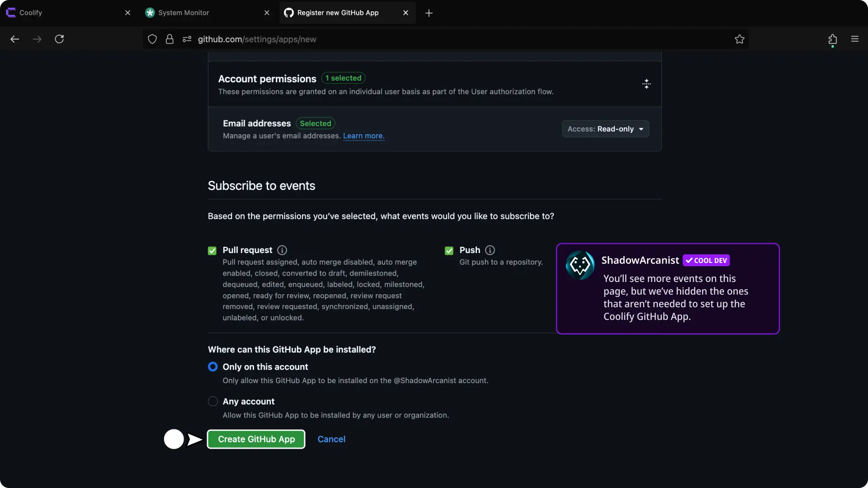
Task: Click the Pull request info icon
Action: pos(282,250)
